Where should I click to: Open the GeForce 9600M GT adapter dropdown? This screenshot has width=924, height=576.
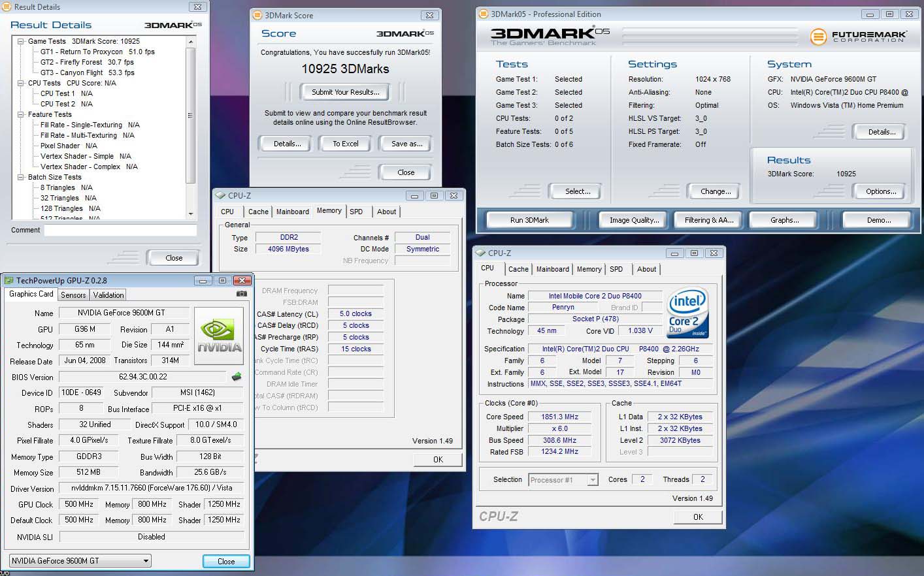click(146, 561)
